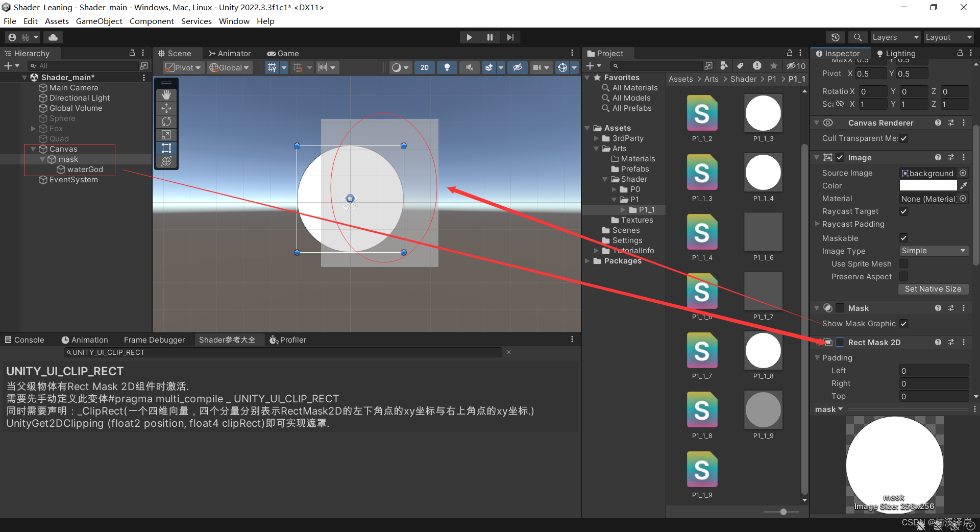The height and width of the screenshot is (532, 980).
Task: Open the Image Type dropdown
Action: (x=934, y=251)
